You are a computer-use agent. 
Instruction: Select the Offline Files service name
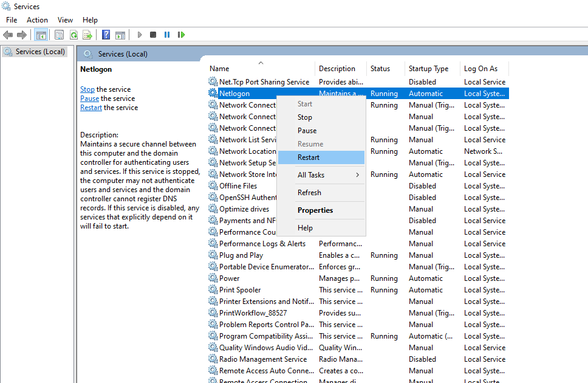(x=238, y=186)
